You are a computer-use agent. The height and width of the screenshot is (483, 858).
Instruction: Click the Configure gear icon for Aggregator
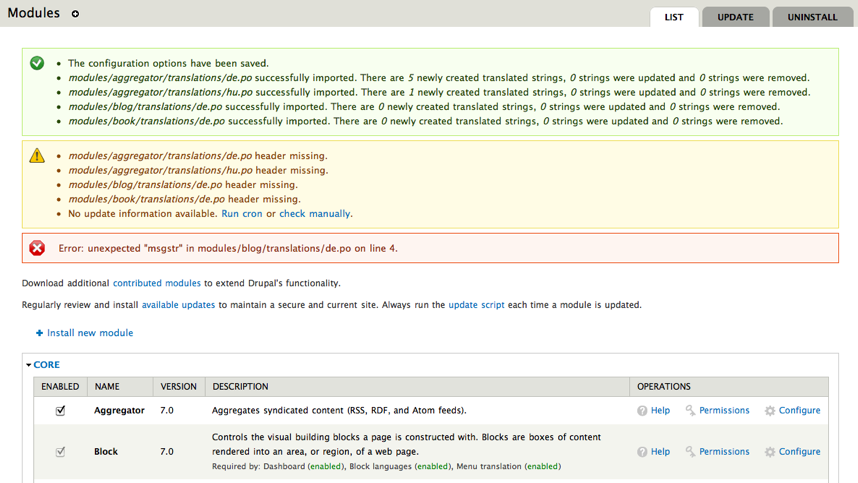coord(769,411)
